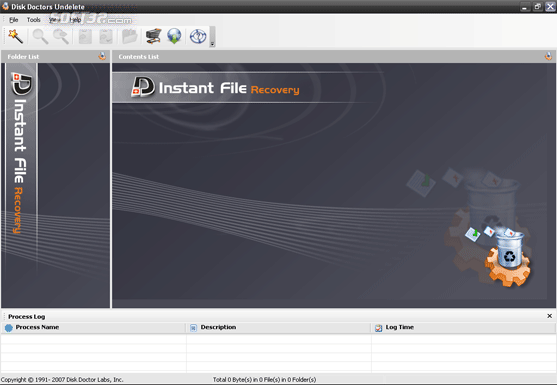Click the shopping cart buy icon
The height and width of the screenshot is (385, 558).
click(x=153, y=36)
